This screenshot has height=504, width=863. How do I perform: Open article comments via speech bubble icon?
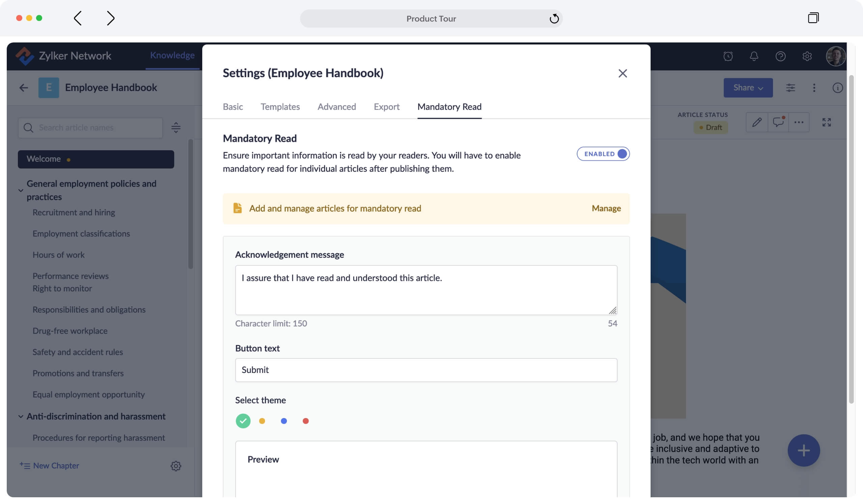click(778, 122)
